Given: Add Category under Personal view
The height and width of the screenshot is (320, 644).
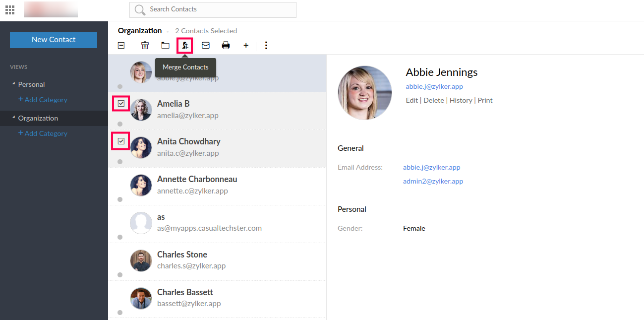Looking at the screenshot, I should point(43,100).
